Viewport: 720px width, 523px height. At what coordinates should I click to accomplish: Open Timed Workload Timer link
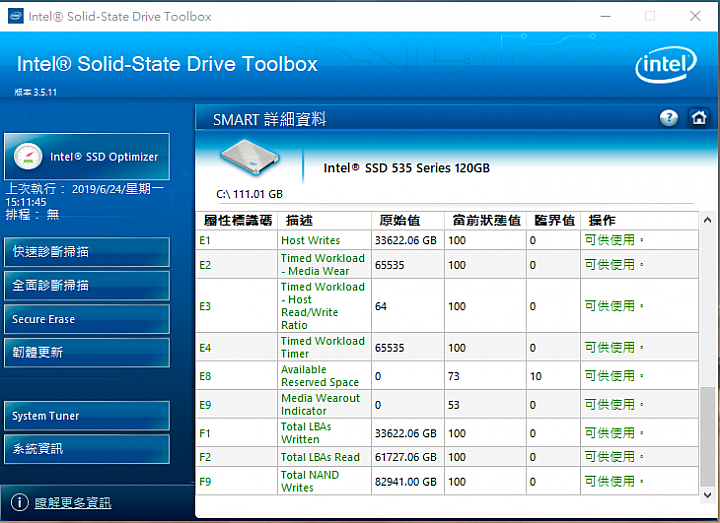click(322, 347)
